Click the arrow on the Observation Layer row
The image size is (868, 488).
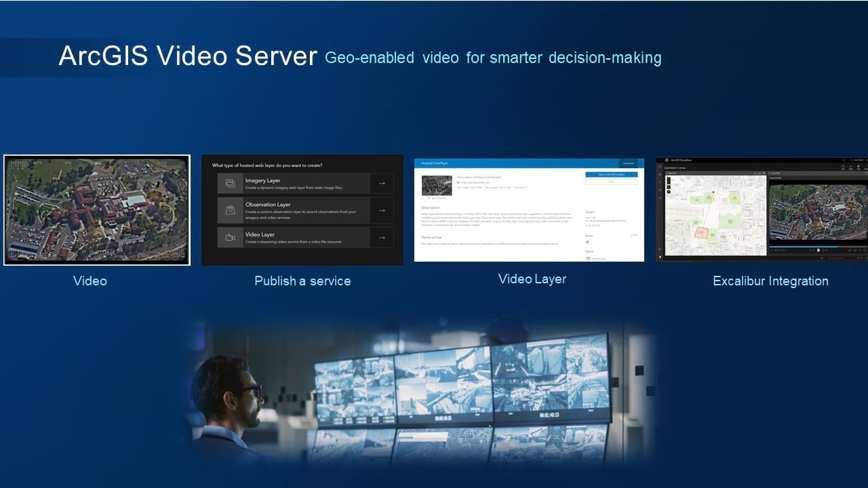[382, 210]
